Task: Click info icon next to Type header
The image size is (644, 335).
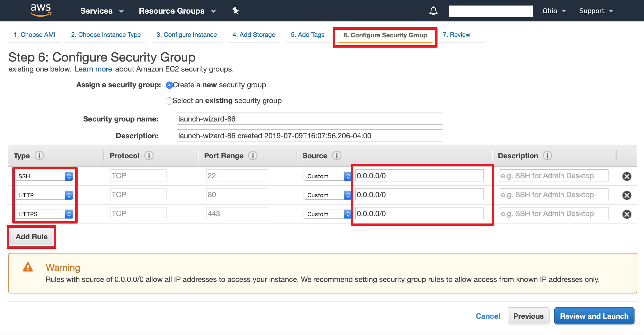Action: pyautogui.click(x=39, y=156)
